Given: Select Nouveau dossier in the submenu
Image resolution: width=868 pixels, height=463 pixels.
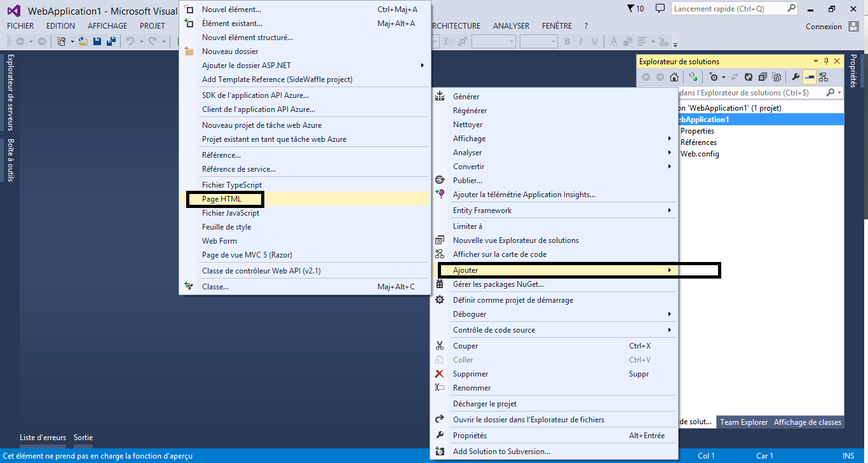Looking at the screenshot, I should tap(305, 52).
